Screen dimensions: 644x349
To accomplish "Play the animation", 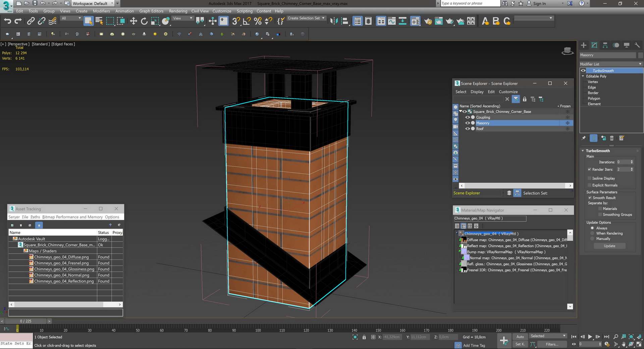I will coord(590,337).
